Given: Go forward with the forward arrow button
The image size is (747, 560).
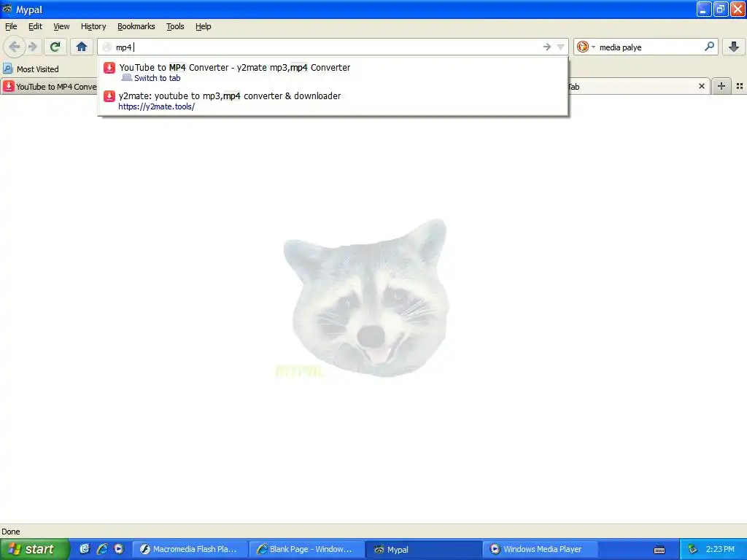Looking at the screenshot, I should tap(33, 47).
